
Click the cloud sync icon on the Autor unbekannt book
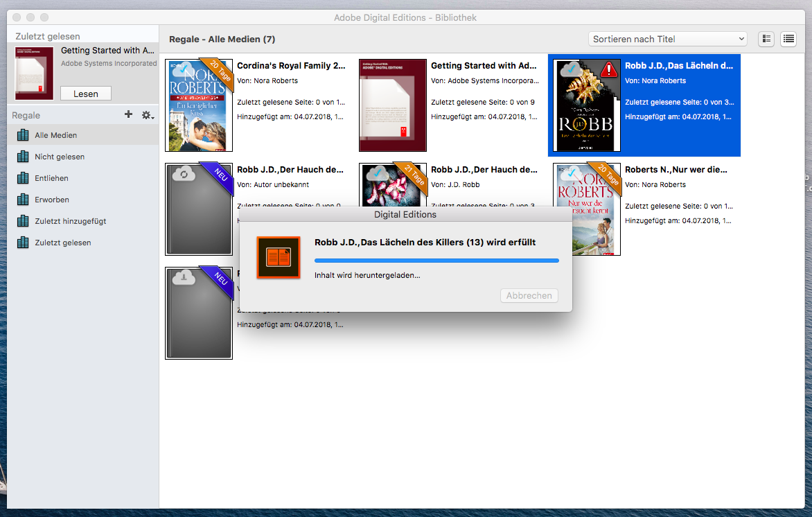pyautogui.click(x=184, y=174)
